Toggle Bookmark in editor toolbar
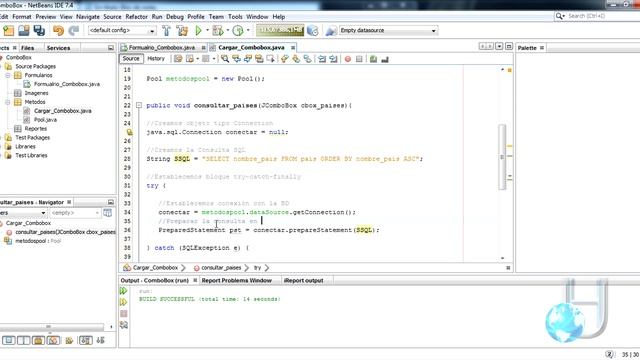 click(307, 59)
